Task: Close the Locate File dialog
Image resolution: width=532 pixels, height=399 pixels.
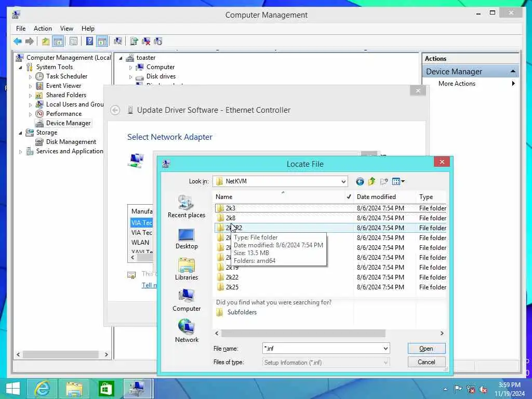Action: 442,162
